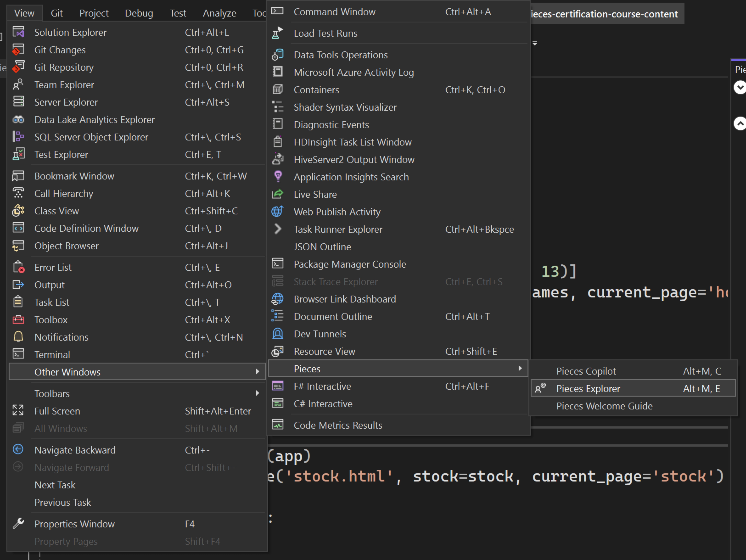Select the Team Explorer icon

19,85
